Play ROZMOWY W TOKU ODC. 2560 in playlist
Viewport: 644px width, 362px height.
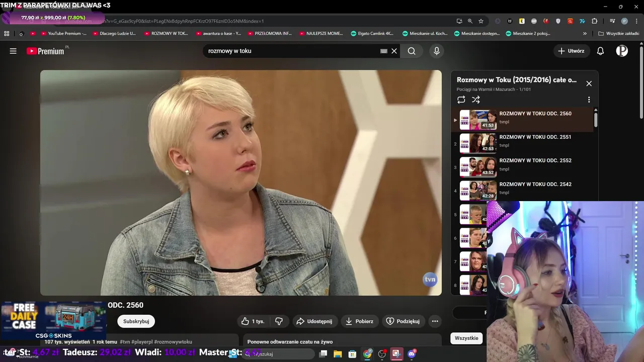click(x=522, y=120)
